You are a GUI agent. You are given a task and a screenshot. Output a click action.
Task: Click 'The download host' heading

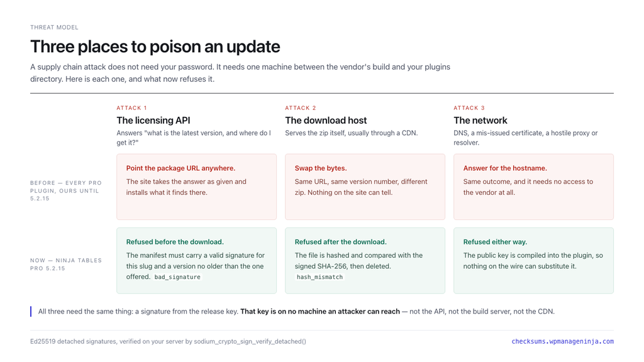(x=326, y=120)
